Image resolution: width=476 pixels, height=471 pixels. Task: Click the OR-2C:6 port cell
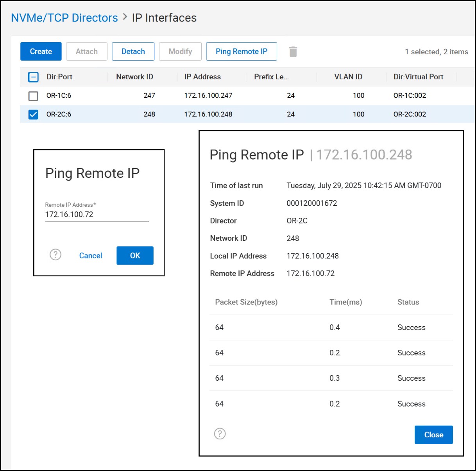click(59, 115)
